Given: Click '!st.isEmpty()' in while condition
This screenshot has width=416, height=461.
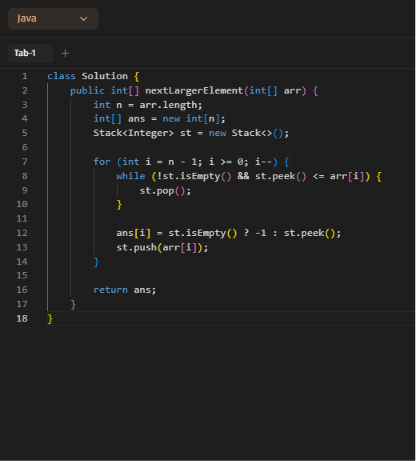Looking at the screenshot, I should pos(194,176).
